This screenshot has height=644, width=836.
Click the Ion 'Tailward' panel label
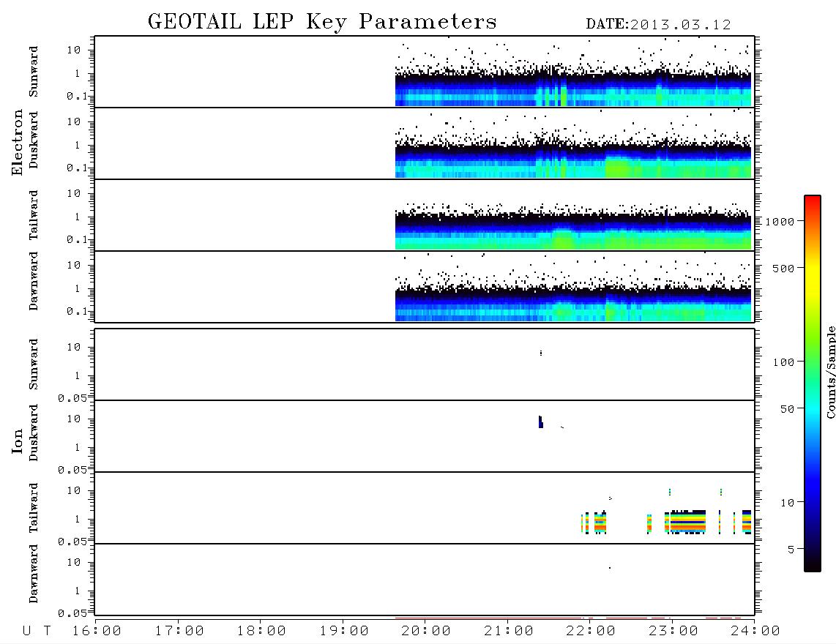click(x=34, y=508)
